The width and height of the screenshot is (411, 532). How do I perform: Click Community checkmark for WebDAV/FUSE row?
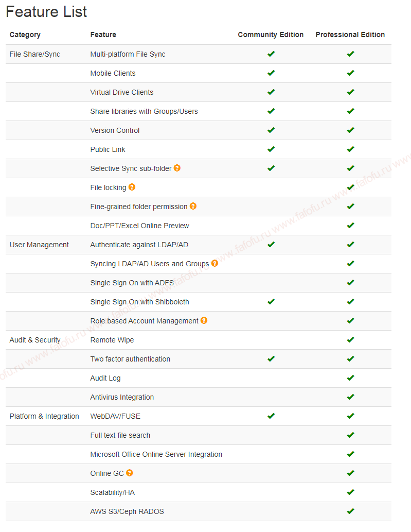[271, 416]
